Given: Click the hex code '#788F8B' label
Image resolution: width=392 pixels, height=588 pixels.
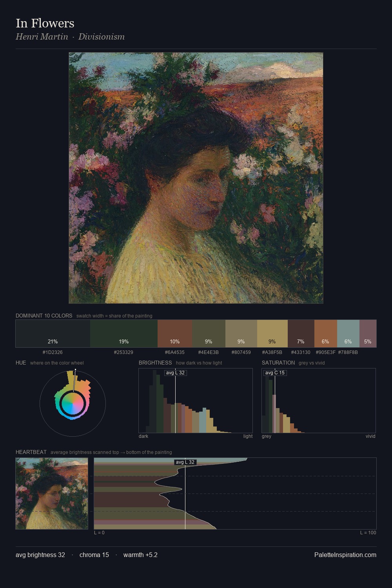Looking at the screenshot, I should click(348, 352).
